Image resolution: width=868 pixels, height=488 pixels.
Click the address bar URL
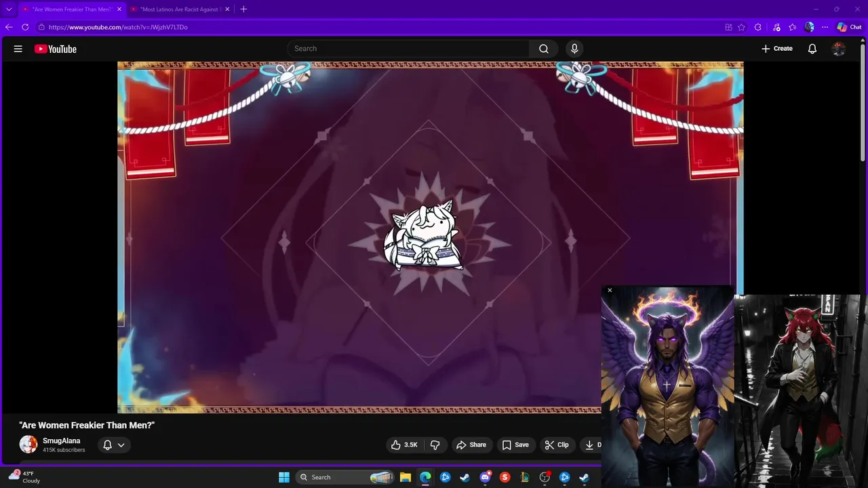[x=118, y=27]
